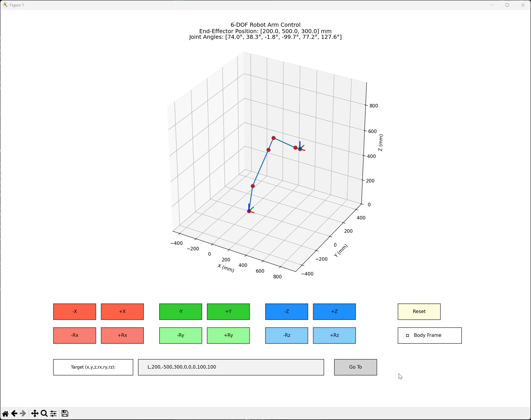Move end-effector using +X button
The image size is (531, 420).
tap(122, 312)
